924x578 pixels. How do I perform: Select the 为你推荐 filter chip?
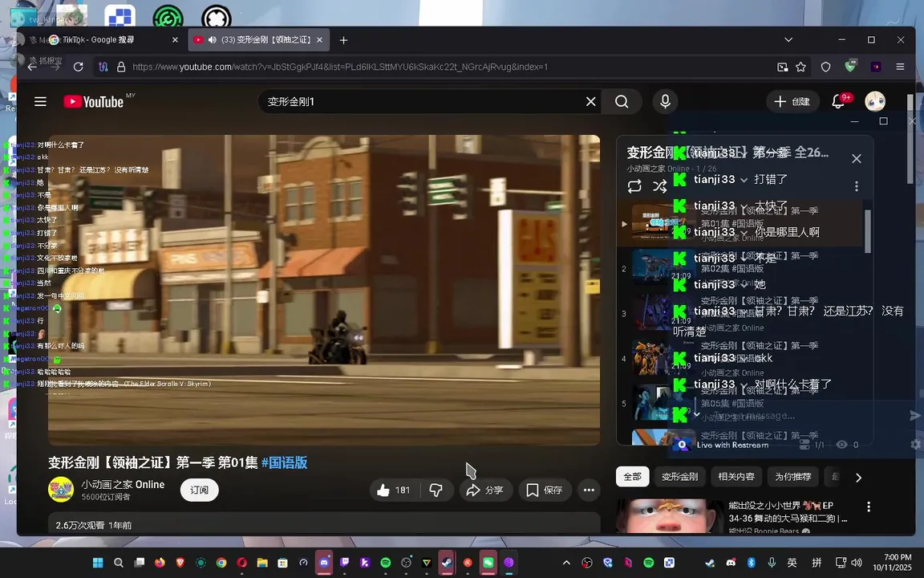click(792, 477)
